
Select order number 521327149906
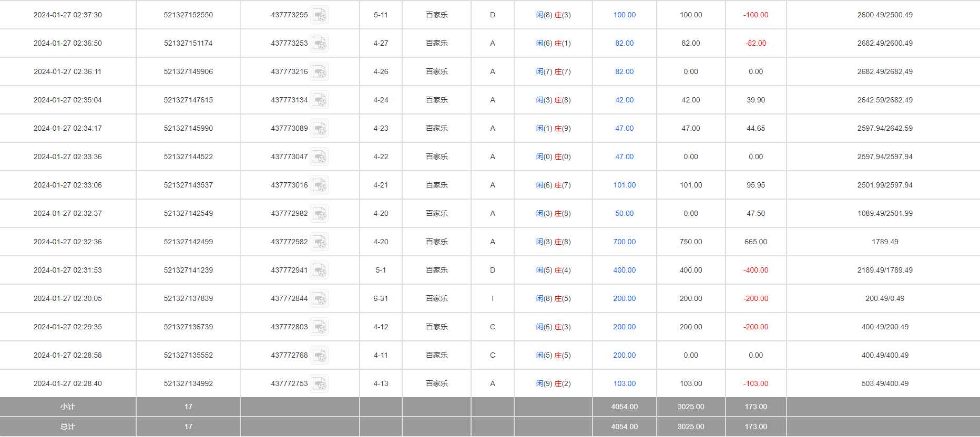pyautogui.click(x=188, y=71)
